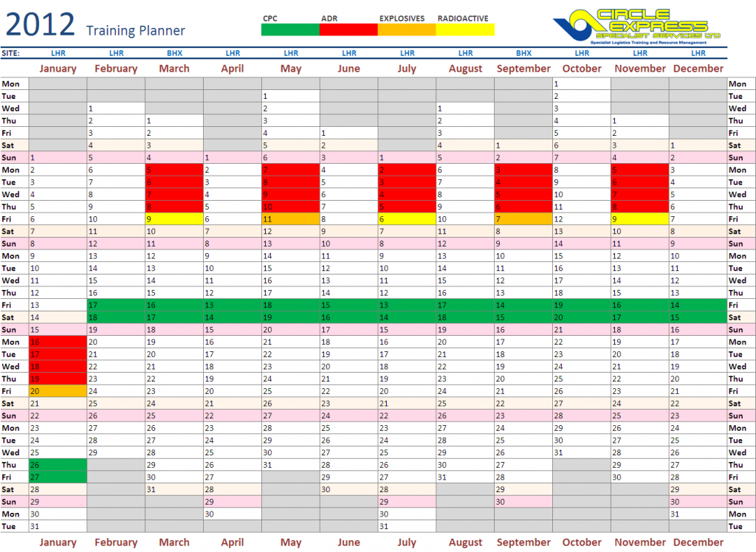This screenshot has height=552, width=756.
Task: Select October 19 green CPC cell
Action: 582,306
